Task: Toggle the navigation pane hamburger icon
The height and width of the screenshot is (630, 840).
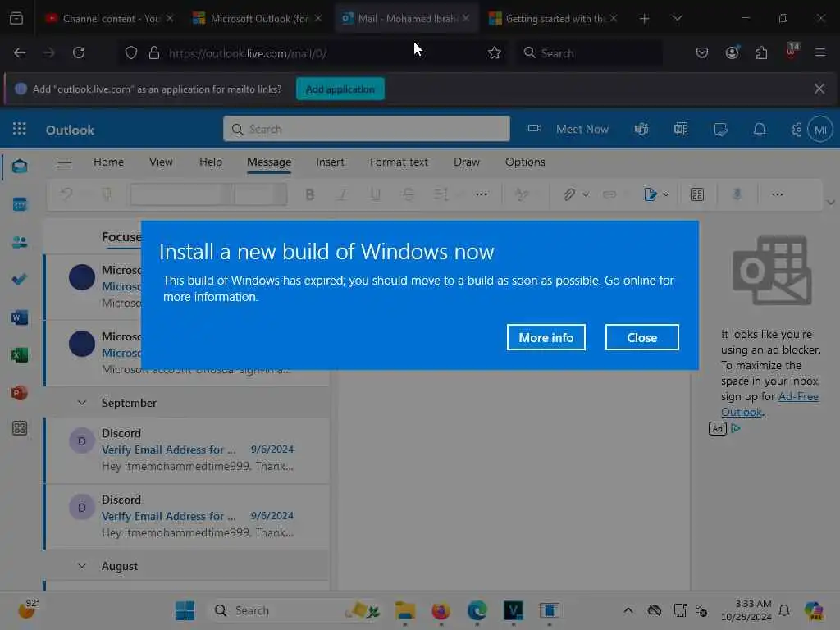Action: tap(65, 162)
